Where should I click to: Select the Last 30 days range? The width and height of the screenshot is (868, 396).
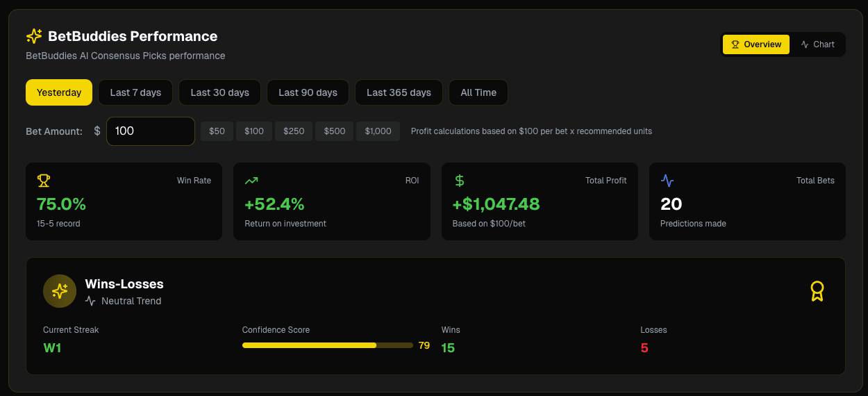pyautogui.click(x=219, y=92)
